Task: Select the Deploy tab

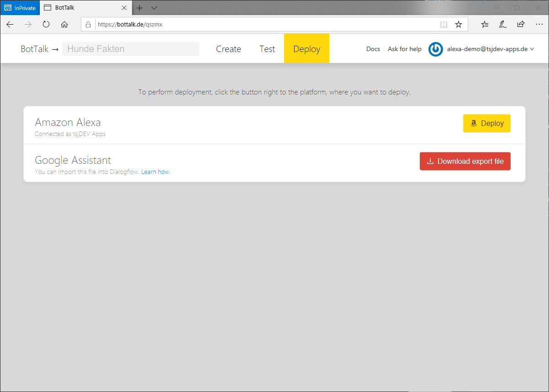Action: click(306, 49)
